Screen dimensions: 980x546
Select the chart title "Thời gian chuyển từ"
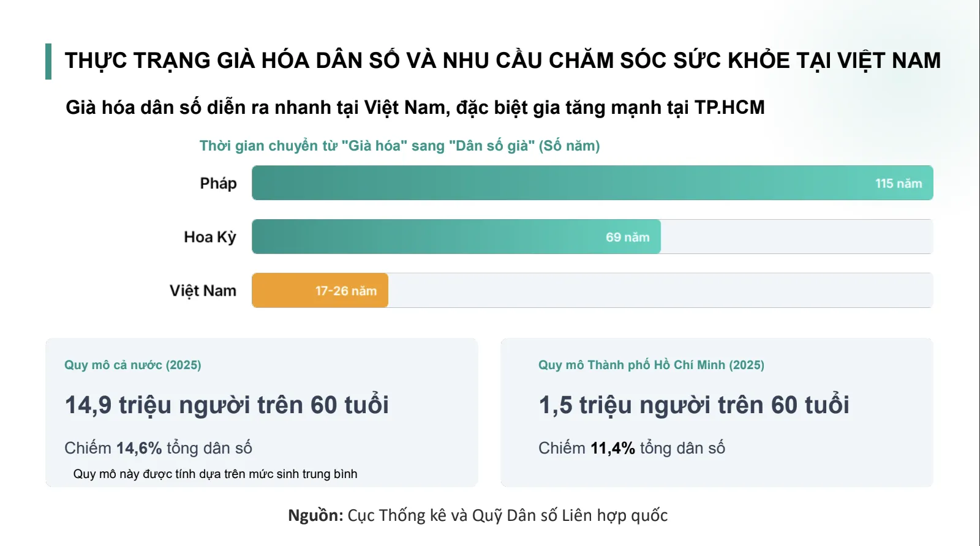coord(399,146)
